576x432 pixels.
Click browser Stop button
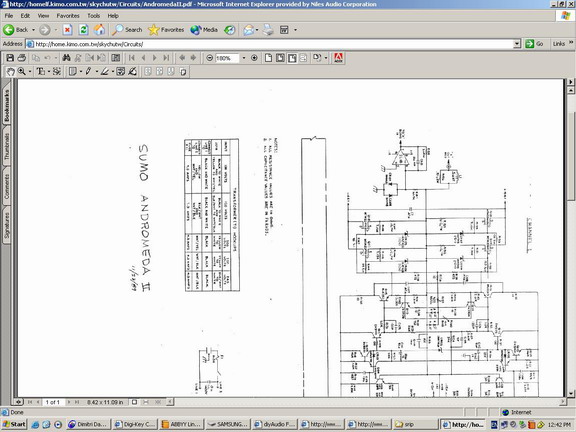click(x=67, y=30)
